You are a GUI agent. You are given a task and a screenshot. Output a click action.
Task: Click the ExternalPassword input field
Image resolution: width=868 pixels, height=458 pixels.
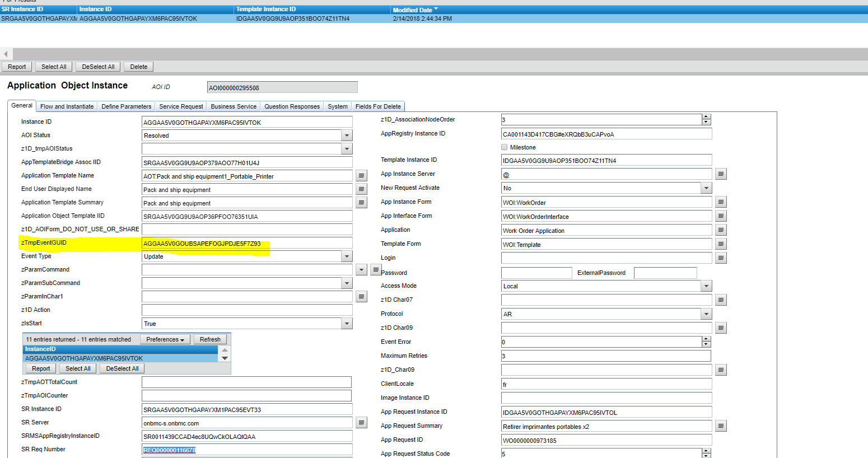[665, 273]
